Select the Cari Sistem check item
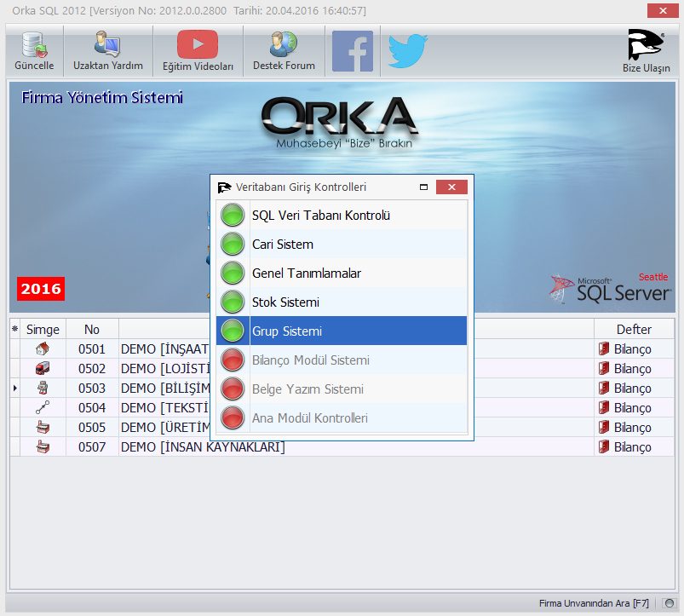This screenshot has width=684, height=616. click(x=341, y=245)
